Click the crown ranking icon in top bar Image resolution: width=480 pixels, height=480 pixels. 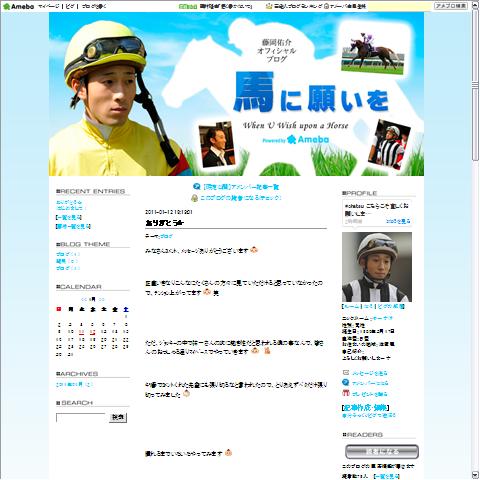269,6
